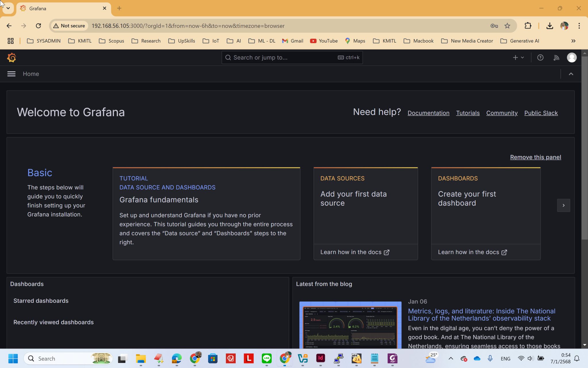Click Home in the breadcrumb bar

pos(31,74)
